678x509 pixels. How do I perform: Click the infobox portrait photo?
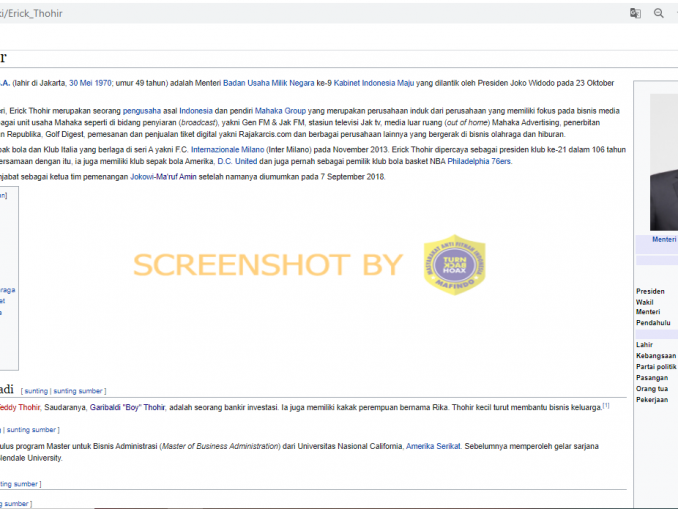click(x=664, y=162)
